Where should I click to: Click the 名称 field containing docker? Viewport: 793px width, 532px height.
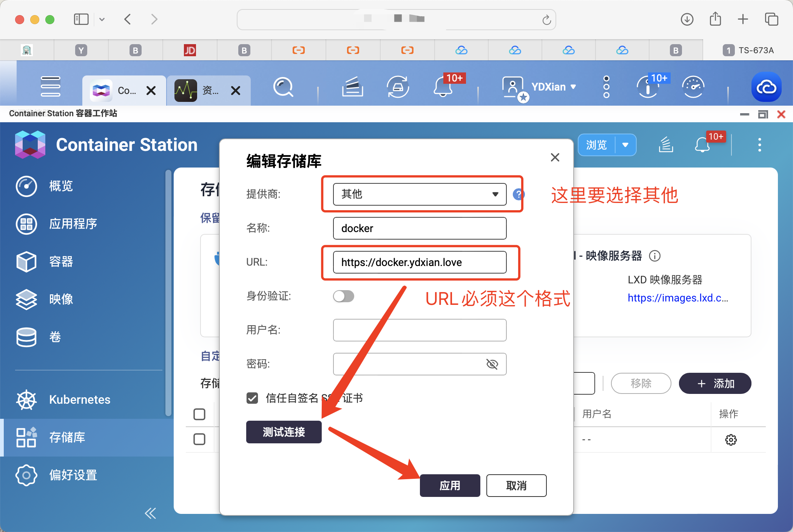click(x=420, y=228)
